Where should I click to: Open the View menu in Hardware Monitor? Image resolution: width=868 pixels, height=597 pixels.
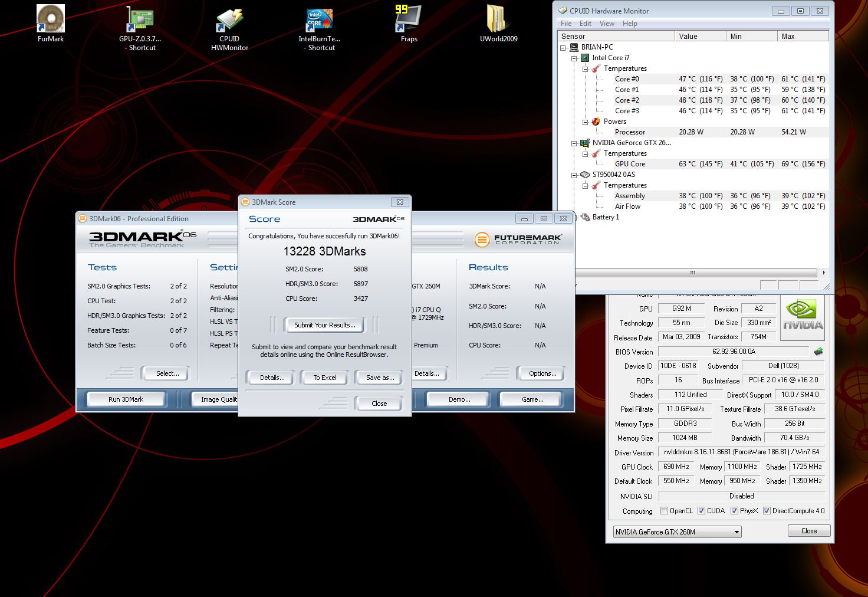point(607,24)
